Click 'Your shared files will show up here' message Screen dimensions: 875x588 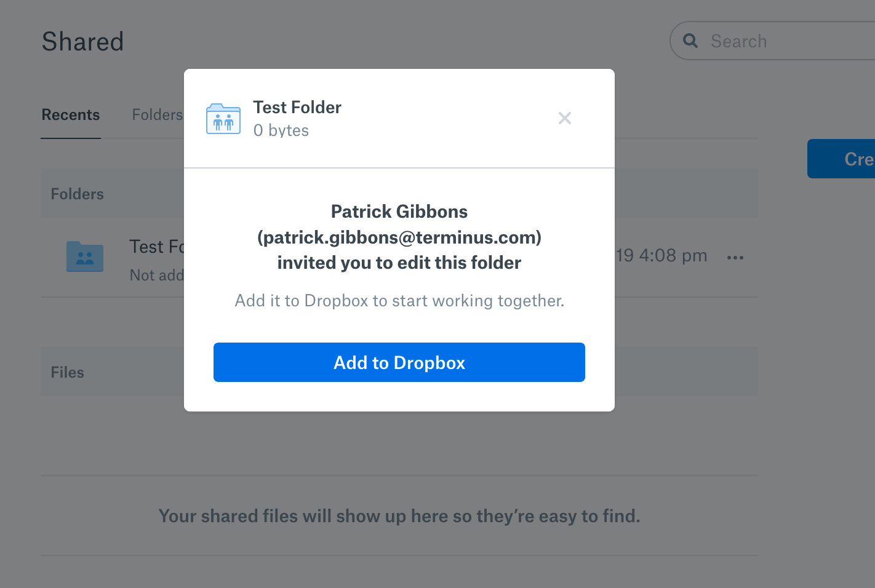click(x=399, y=516)
